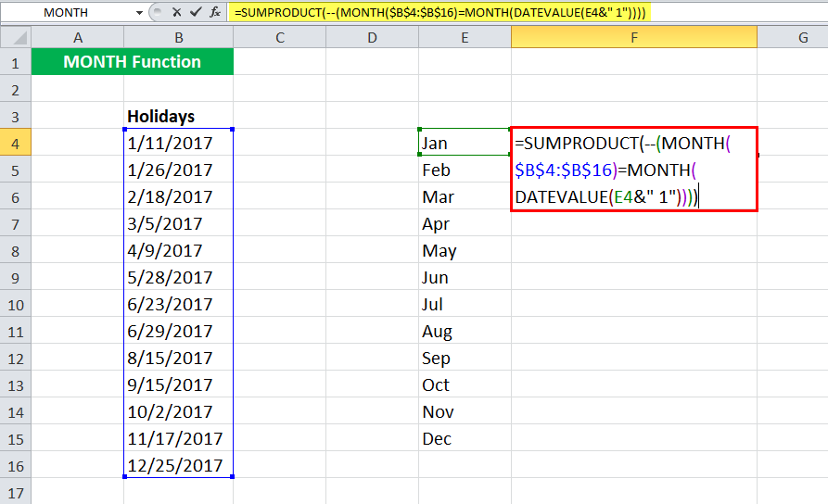
Task: Select the Jul cell
Action: [465, 304]
